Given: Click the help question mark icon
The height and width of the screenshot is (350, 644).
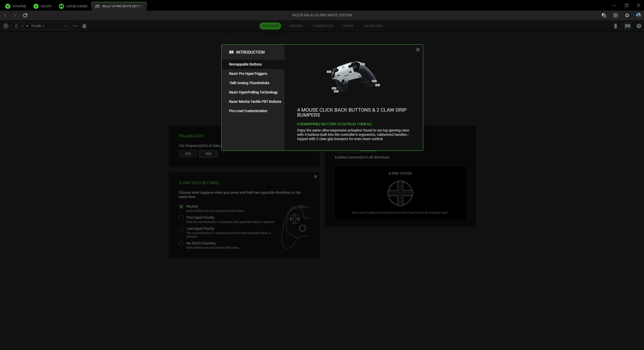Looking at the screenshot, I should 639,26.
